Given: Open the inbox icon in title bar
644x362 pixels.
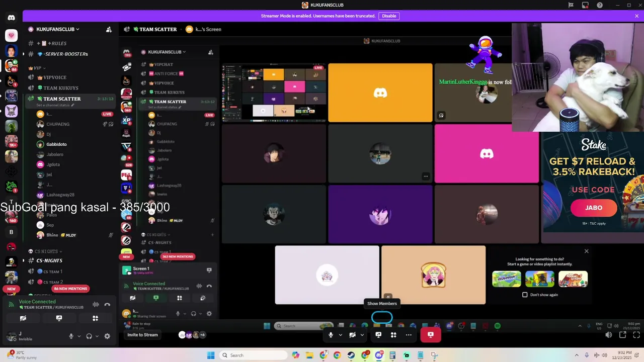Looking at the screenshot, I should click(x=585, y=5).
